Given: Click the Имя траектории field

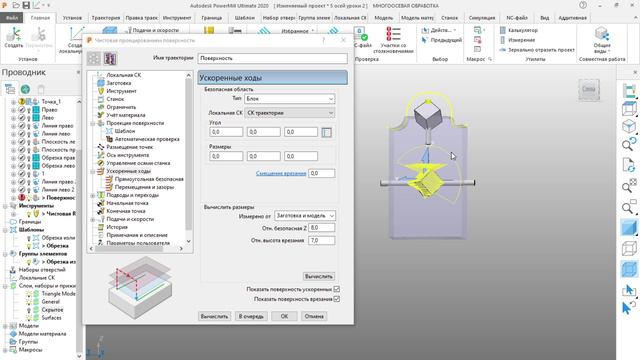Looking at the screenshot, I should click(273, 58).
